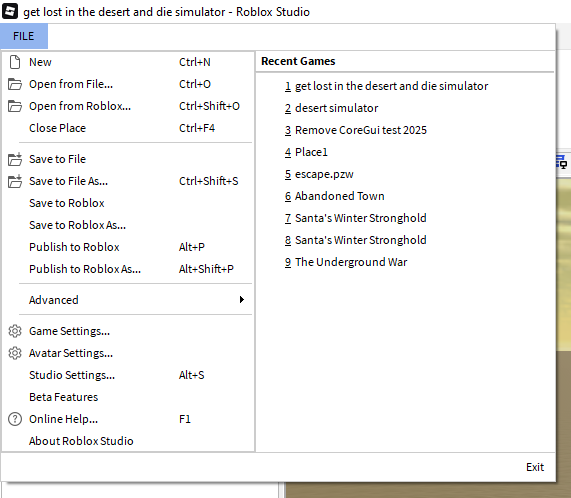Click the Open from File folder icon
Screen dimensions: 571x498
[x=15, y=84]
